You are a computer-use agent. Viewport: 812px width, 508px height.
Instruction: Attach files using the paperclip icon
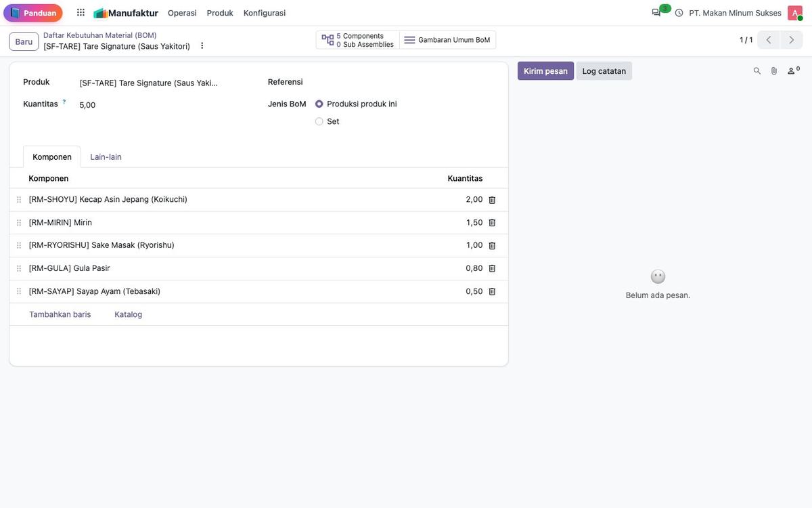tap(774, 71)
